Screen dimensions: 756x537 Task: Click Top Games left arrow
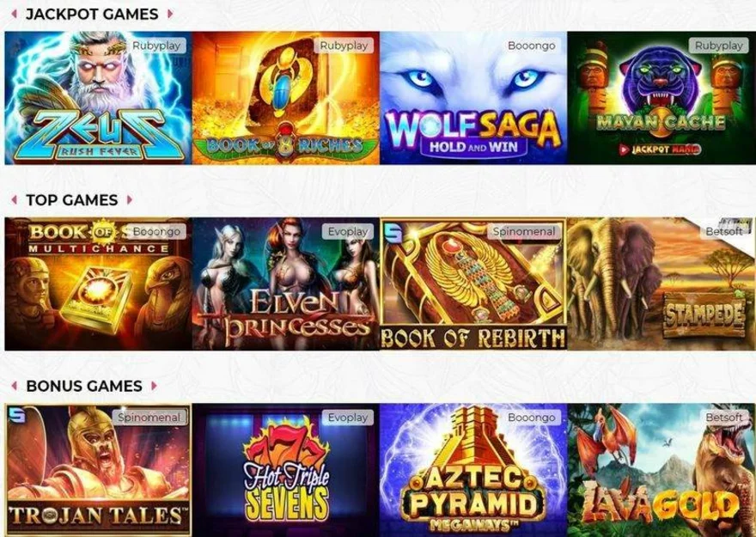(x=15, y=199)
